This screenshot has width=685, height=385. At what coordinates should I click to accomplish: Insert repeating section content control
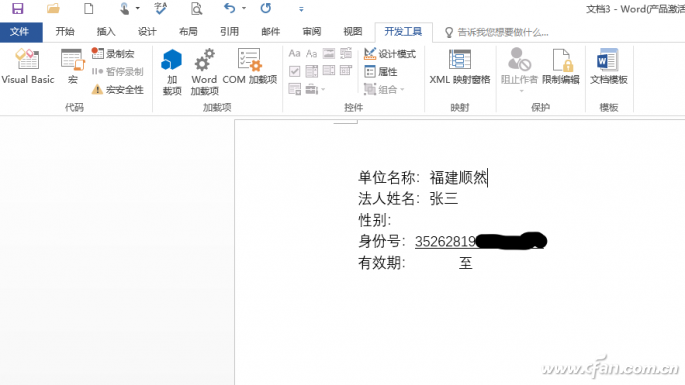(294, 89)
